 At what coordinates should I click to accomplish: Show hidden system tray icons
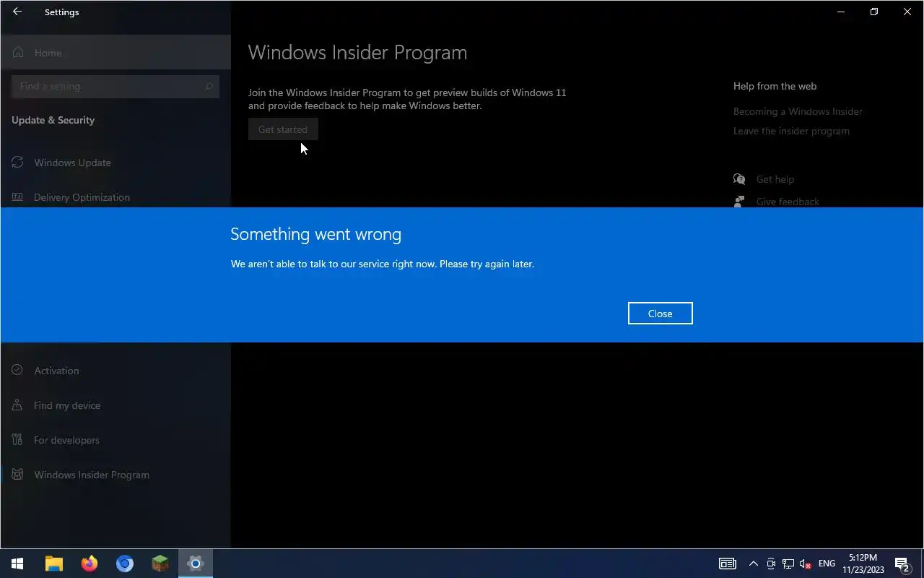[x=753, y=564]
